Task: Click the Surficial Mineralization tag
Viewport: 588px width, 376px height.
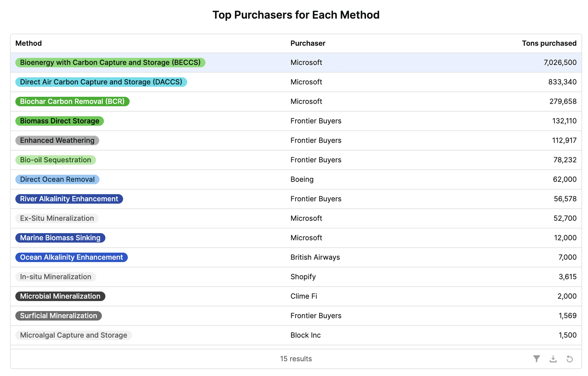Action: click(x=58, y=316)
